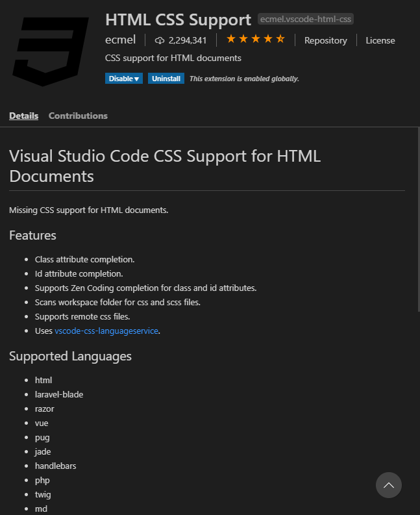Click the ecmel publisher name
The image size is (420, 515).
coord(120,40)
